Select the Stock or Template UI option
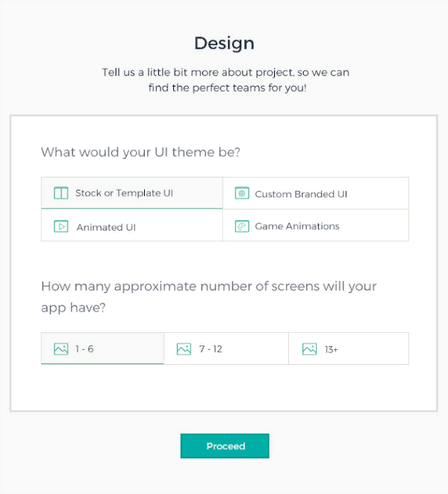The width and height of the screenshot is (448, 494). [131, 193]
